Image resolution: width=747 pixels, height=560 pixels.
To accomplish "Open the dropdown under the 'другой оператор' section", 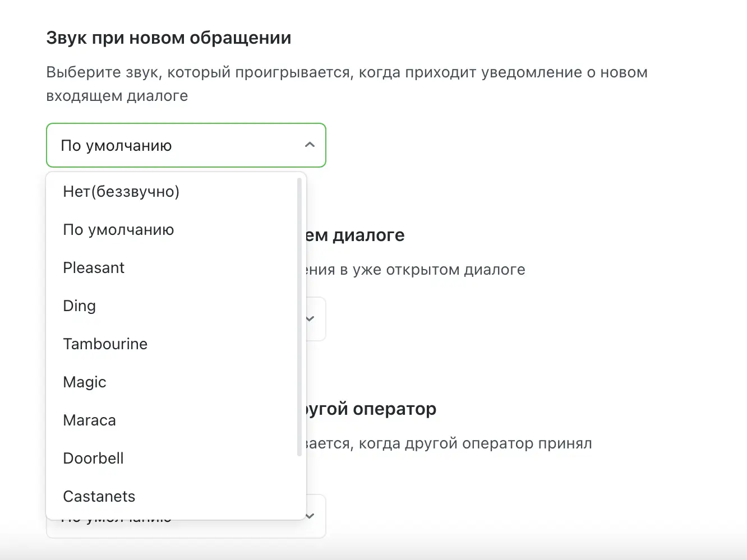I will (x=310, y=516).
